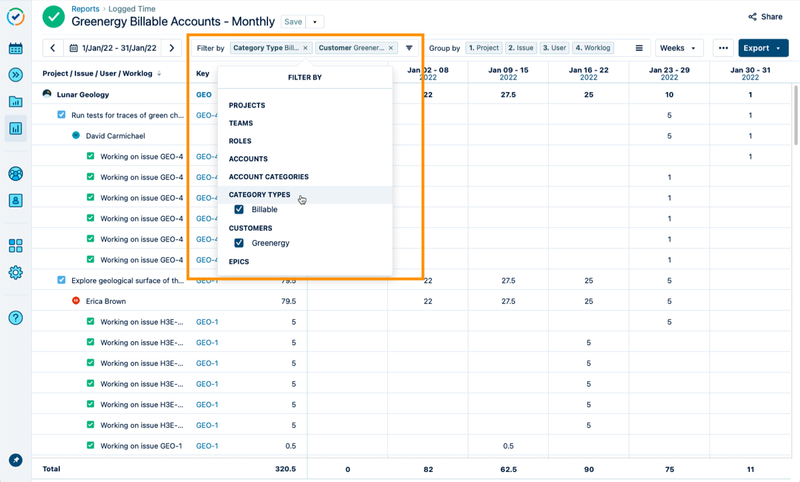Open the Reports breadcrumb link
Screen dimensions: 800x482
coord(85,9)
